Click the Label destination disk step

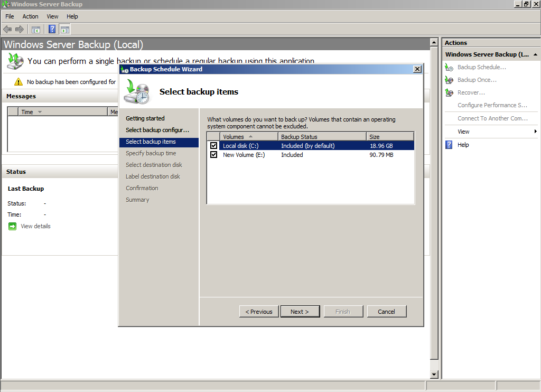[x=153, y=176]
